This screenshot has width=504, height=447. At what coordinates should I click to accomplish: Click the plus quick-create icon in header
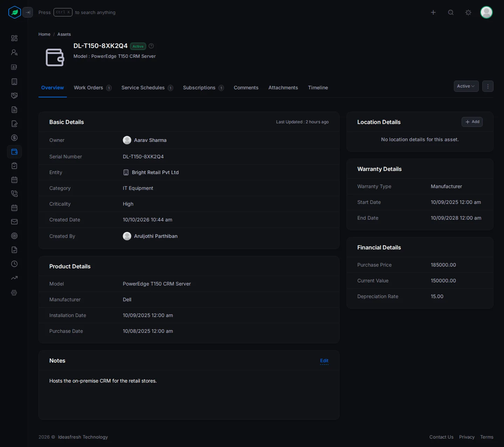tap(433, 12)
